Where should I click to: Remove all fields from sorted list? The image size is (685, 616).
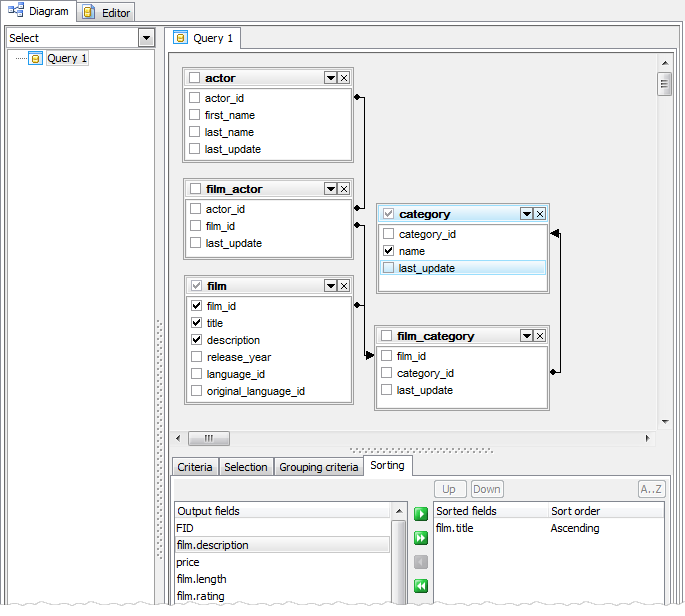(x=421, y=586)
